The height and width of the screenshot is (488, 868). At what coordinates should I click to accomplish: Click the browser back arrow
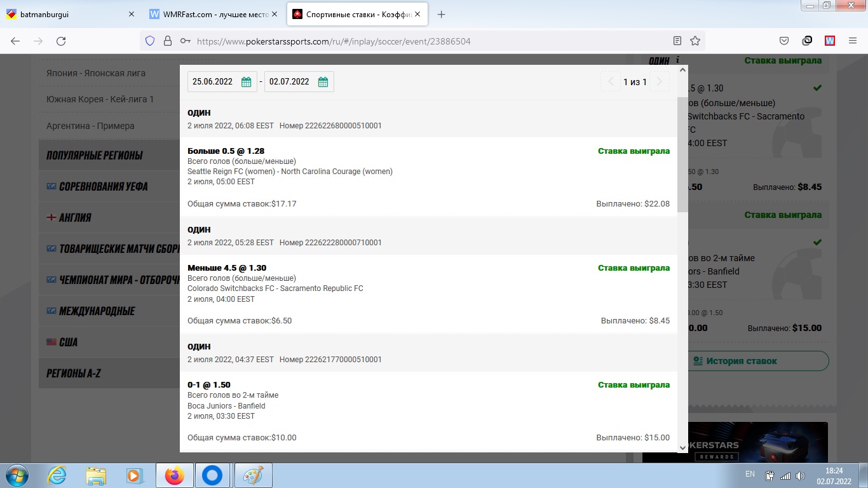[15, 41]
